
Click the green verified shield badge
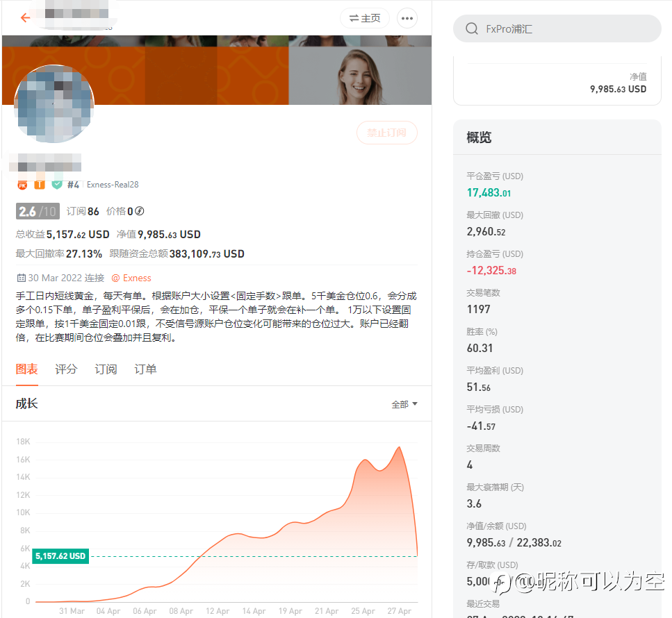(x=56, y=185)
